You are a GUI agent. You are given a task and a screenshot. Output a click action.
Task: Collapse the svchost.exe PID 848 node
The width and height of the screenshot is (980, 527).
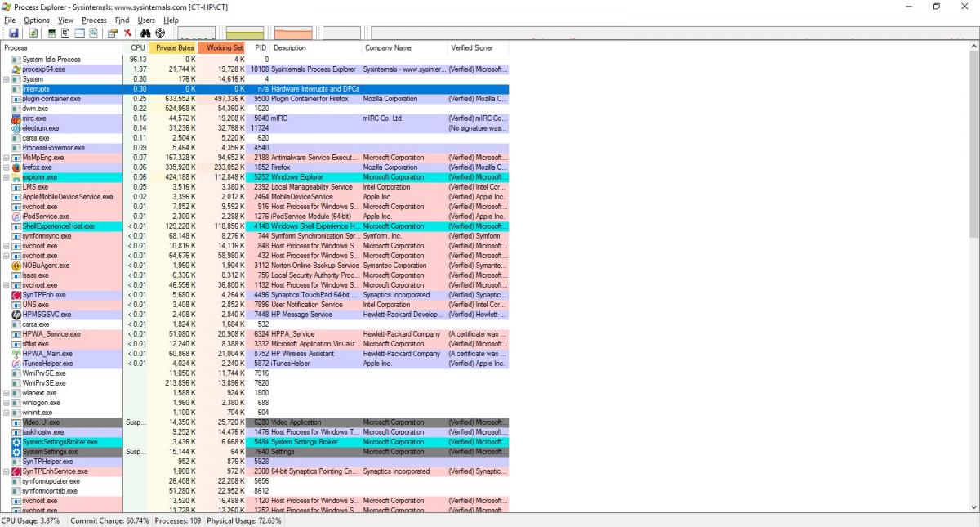7,246
